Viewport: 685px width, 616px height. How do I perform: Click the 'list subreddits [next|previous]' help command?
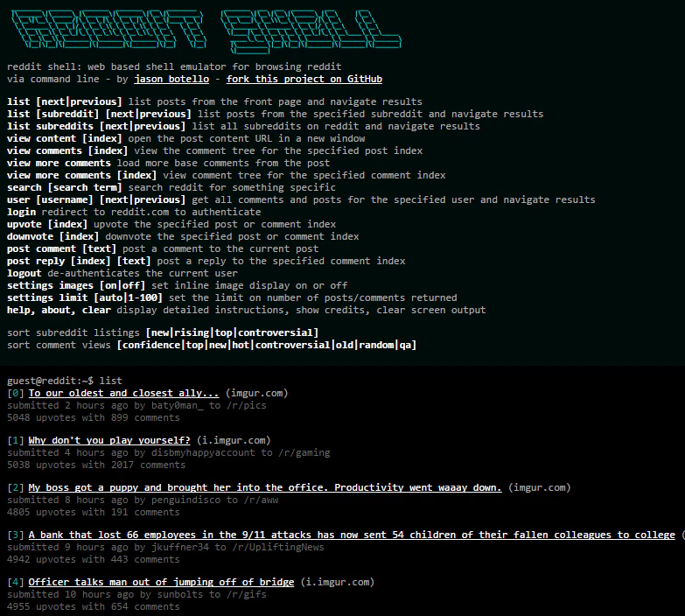point(96,126)
